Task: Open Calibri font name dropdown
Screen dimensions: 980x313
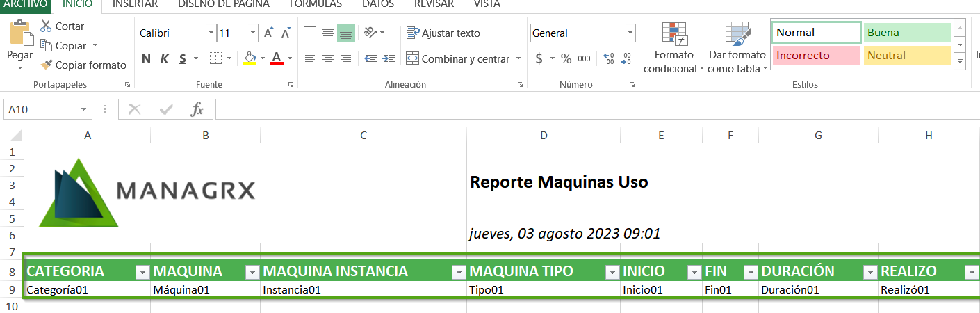Action: (x=211, y=33)
